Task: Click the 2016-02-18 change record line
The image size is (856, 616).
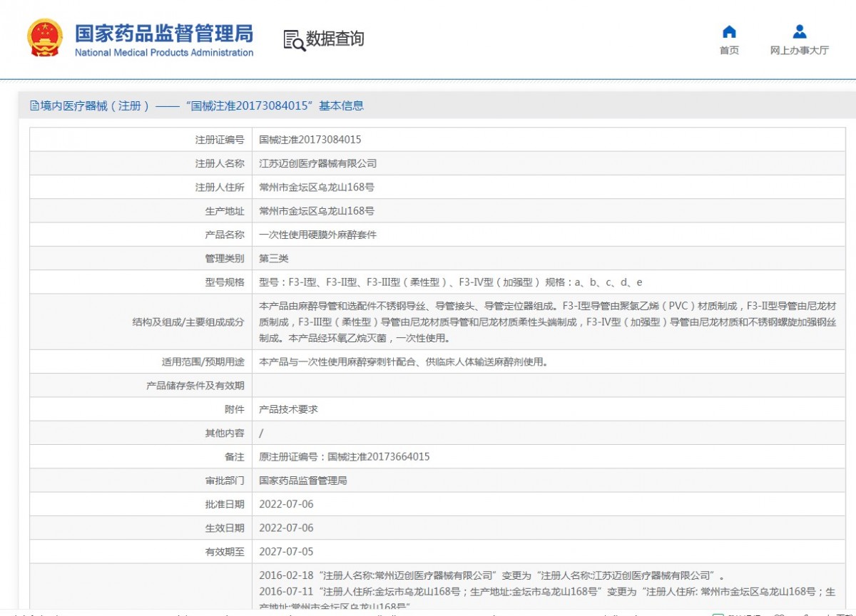Action: click(491, 575)
